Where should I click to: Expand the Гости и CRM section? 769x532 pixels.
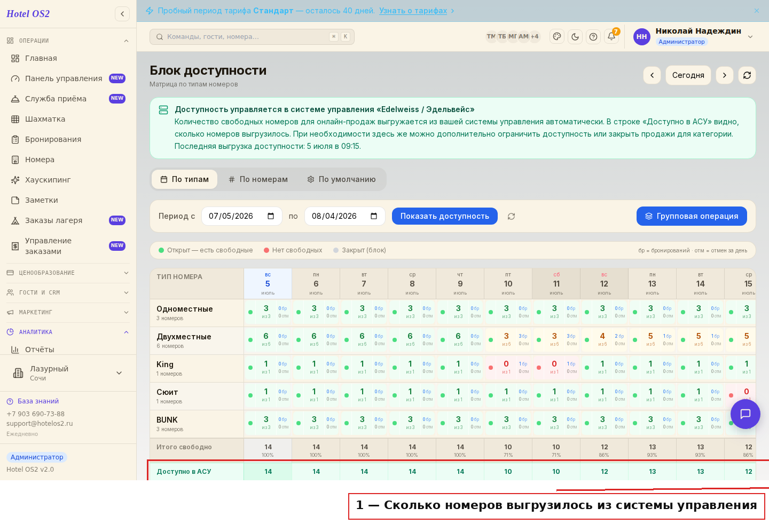coord(68,292)
